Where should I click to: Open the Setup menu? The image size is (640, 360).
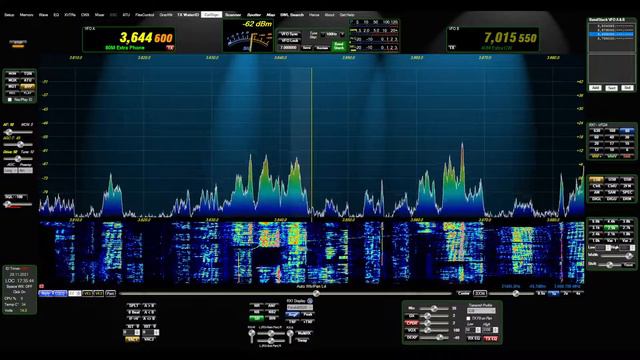pos(9,15)
